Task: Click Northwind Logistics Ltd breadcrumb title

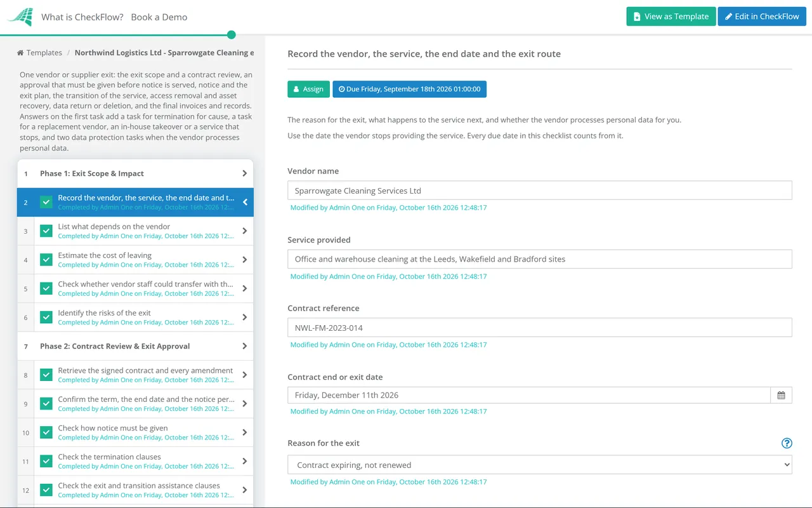Action: (x=164, y=53)
